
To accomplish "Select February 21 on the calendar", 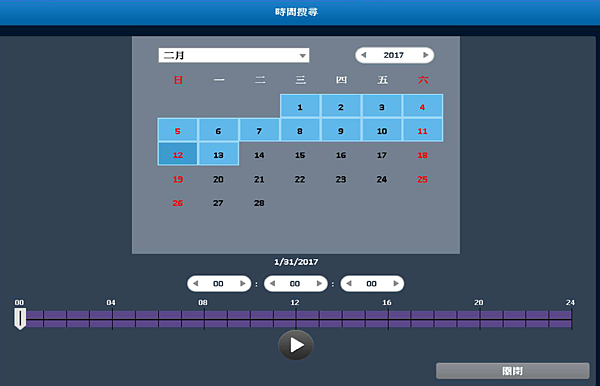I will tap(259, 179).
